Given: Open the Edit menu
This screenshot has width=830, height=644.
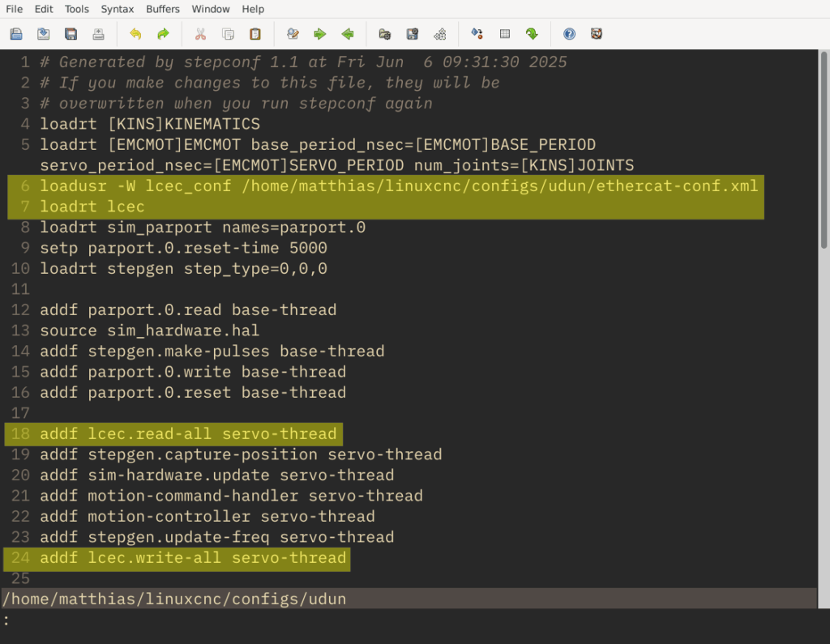Looking at the screenshot, I should point(44,9).
